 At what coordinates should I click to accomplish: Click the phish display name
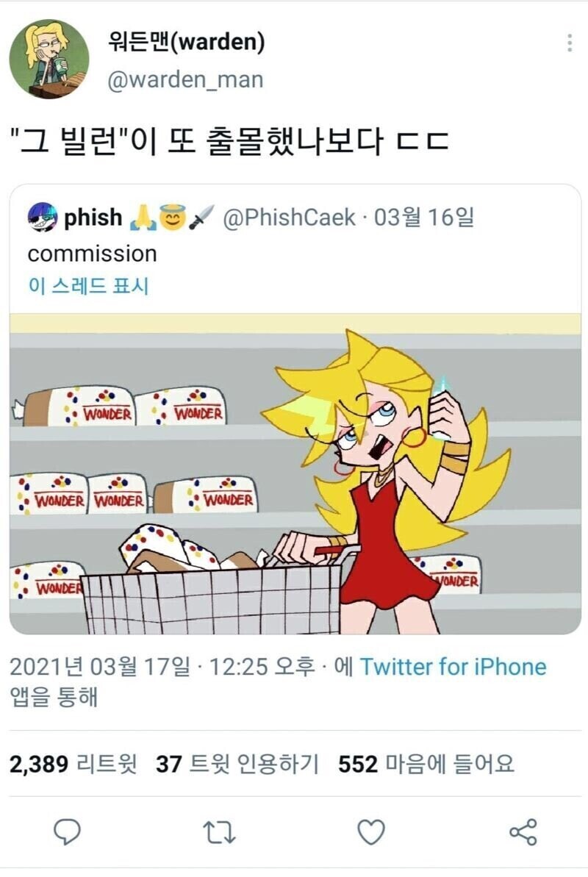click(93, 218)
